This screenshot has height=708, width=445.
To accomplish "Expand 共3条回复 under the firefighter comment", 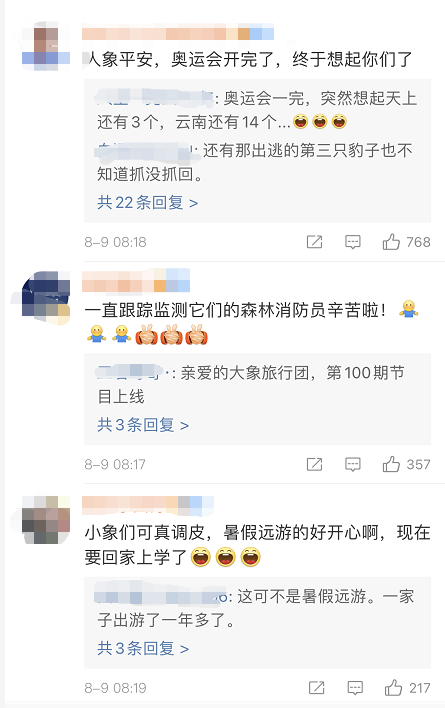I will click(143, 424).
